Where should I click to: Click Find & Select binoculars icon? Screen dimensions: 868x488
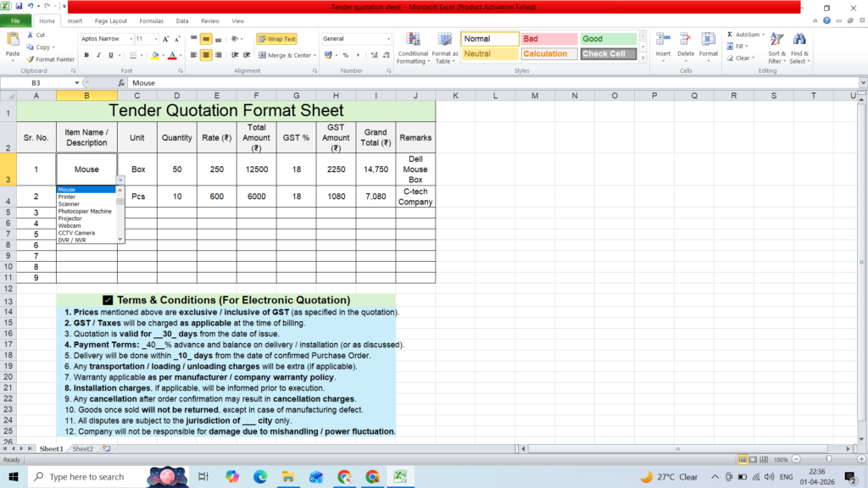(799, 40)
